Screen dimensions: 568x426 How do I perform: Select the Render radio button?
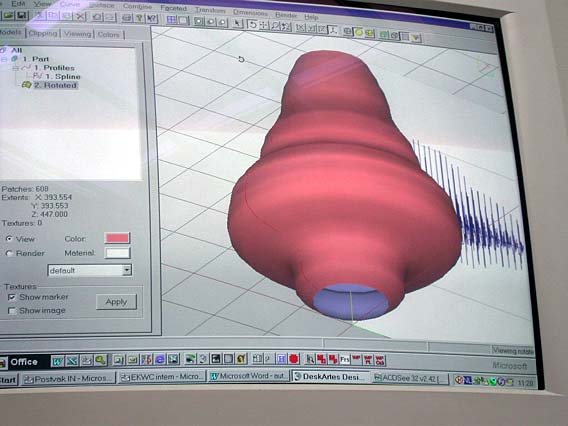(x=9, y=253)
